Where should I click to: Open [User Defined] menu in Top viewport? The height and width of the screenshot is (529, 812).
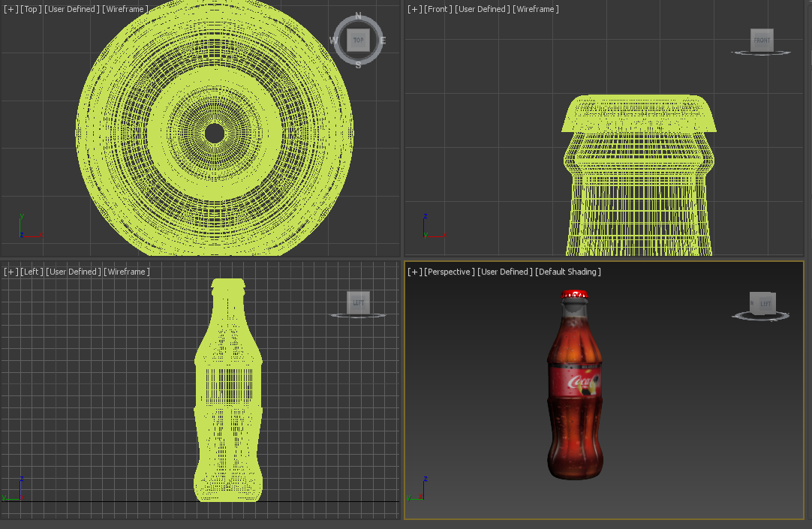click(x=72, y=9)
